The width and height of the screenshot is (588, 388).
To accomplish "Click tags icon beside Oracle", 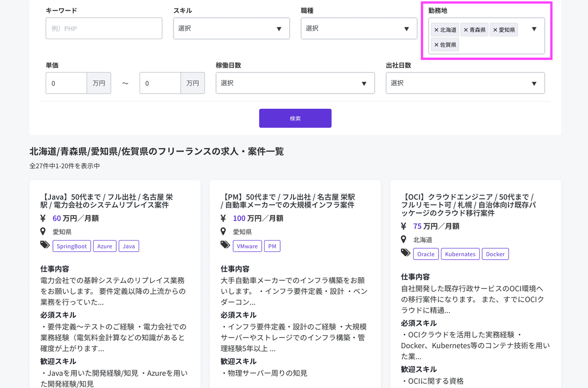I will (406, 253).
